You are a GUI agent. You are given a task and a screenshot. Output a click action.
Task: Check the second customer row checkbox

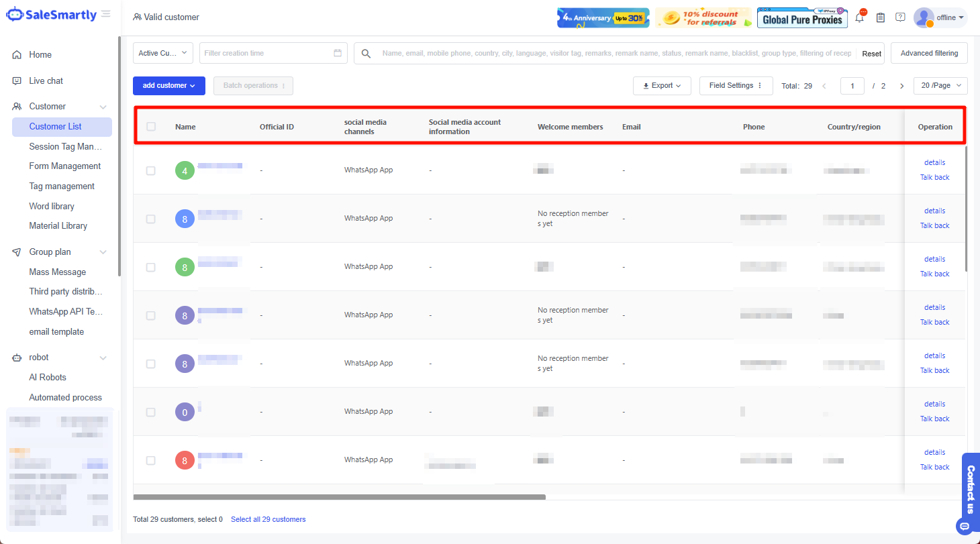(151, 219)
